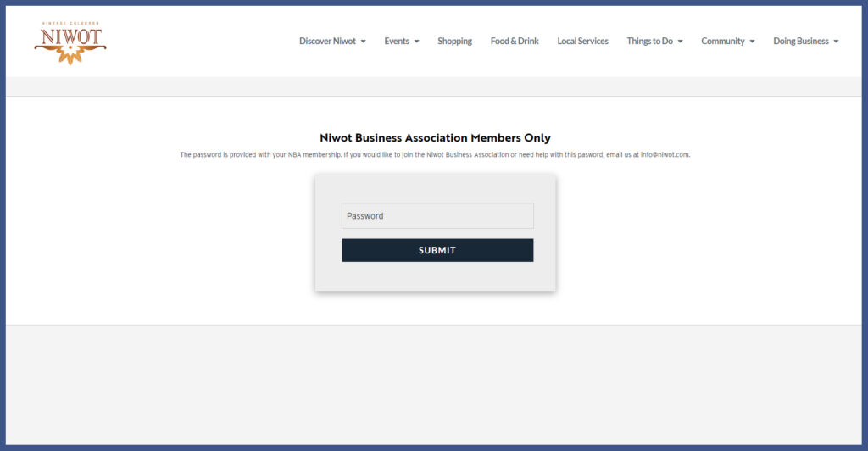
Task: Click the SUBMIT button
Action: click(437, 250)
